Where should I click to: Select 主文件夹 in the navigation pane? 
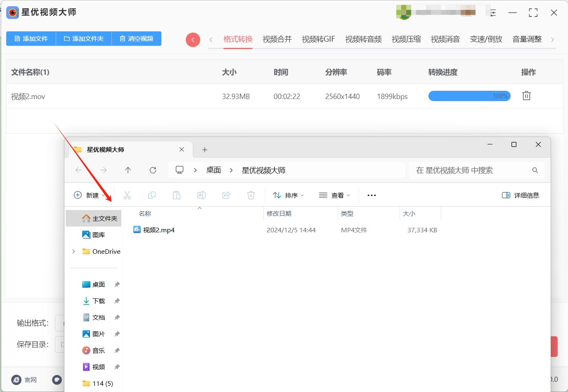coord(94,218)
